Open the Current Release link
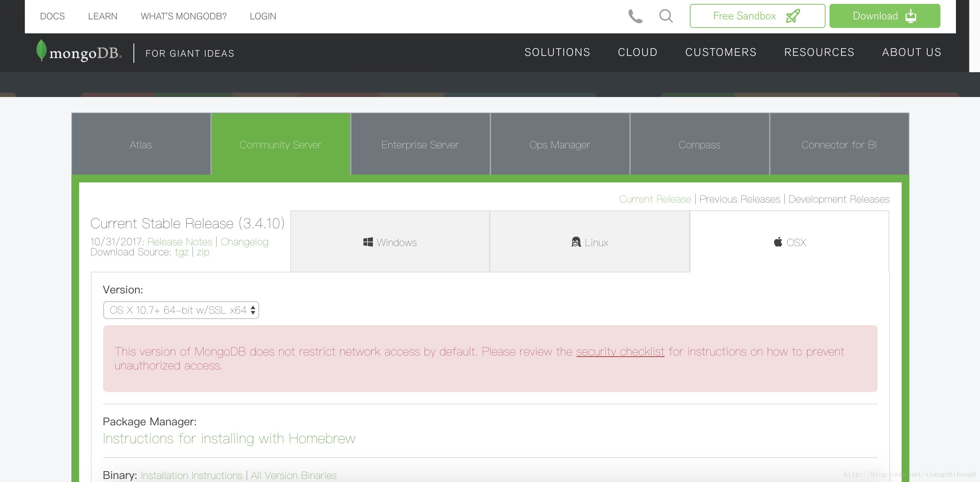 tap(655, 199)
